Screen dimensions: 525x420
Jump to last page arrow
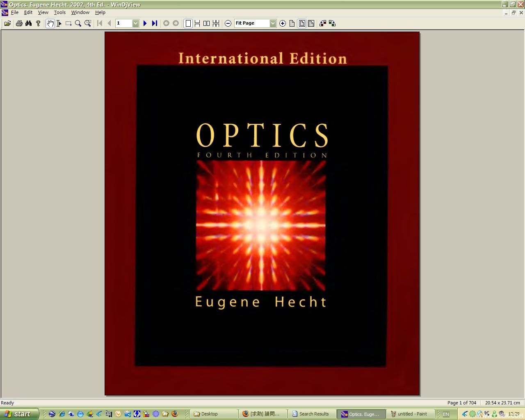point(154,23)
